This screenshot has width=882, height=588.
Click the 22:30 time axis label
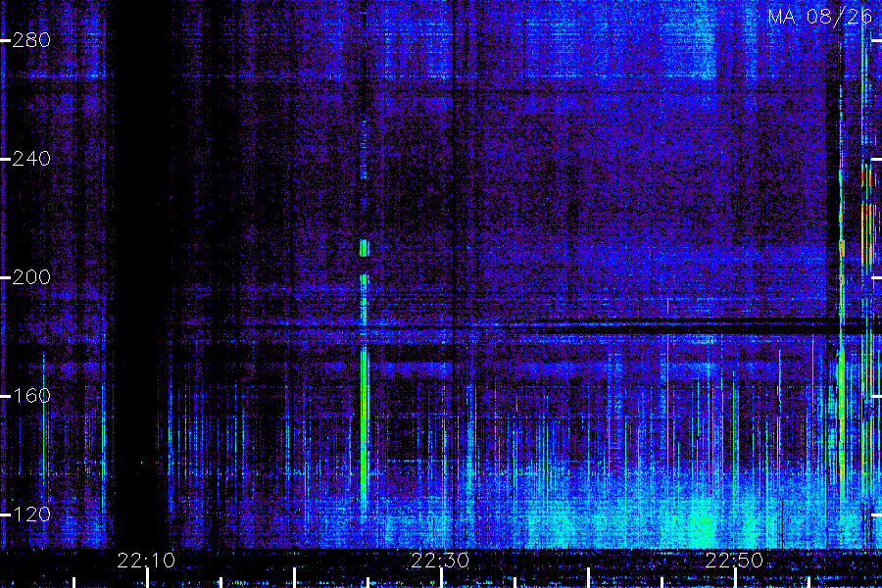click(440, 561)
